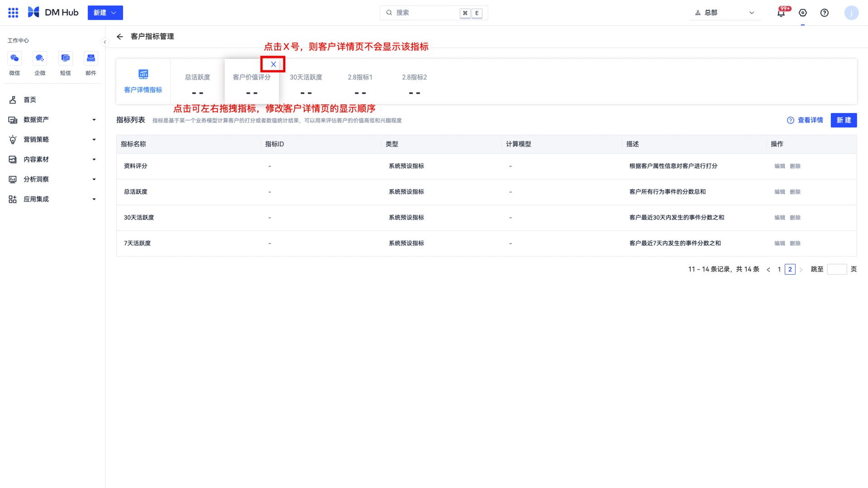Click 编辑 for 资料评分 row
Screen dimensions: 868x488
[x=780, y=166]
